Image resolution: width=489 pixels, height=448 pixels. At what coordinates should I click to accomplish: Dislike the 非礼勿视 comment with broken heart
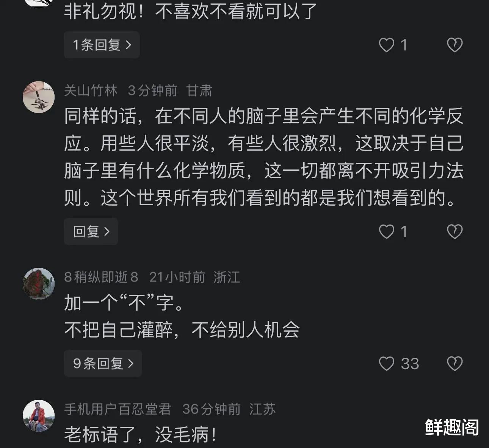tap(455, 45)
